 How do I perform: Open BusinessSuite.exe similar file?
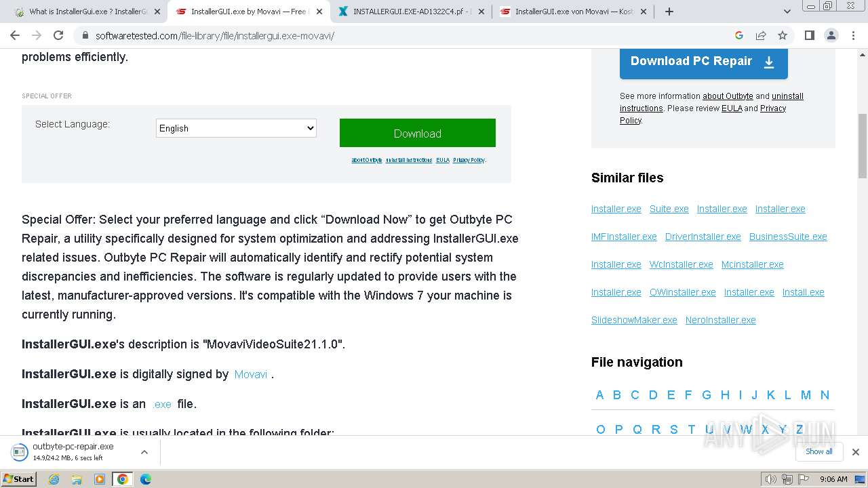pyautogui.click(x=788, y=237)
